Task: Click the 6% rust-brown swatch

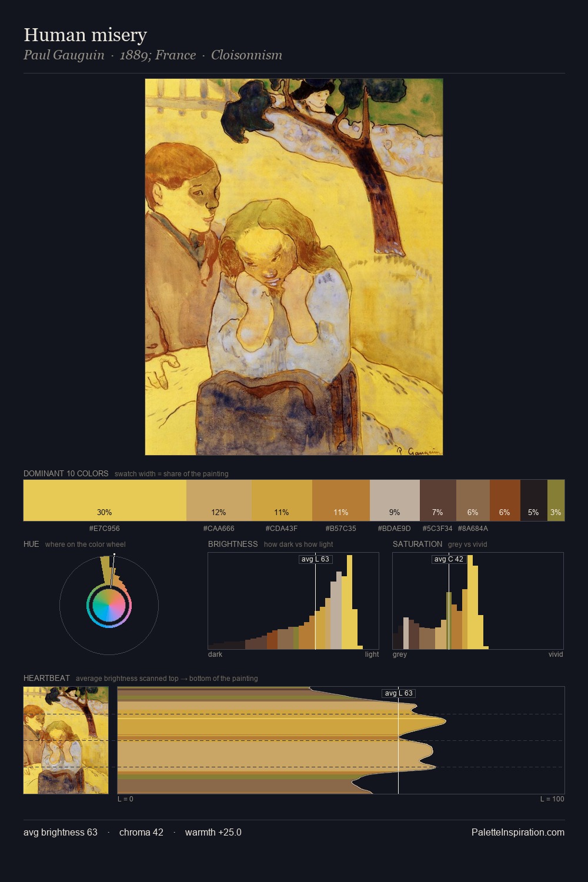Action: point(505,500)
